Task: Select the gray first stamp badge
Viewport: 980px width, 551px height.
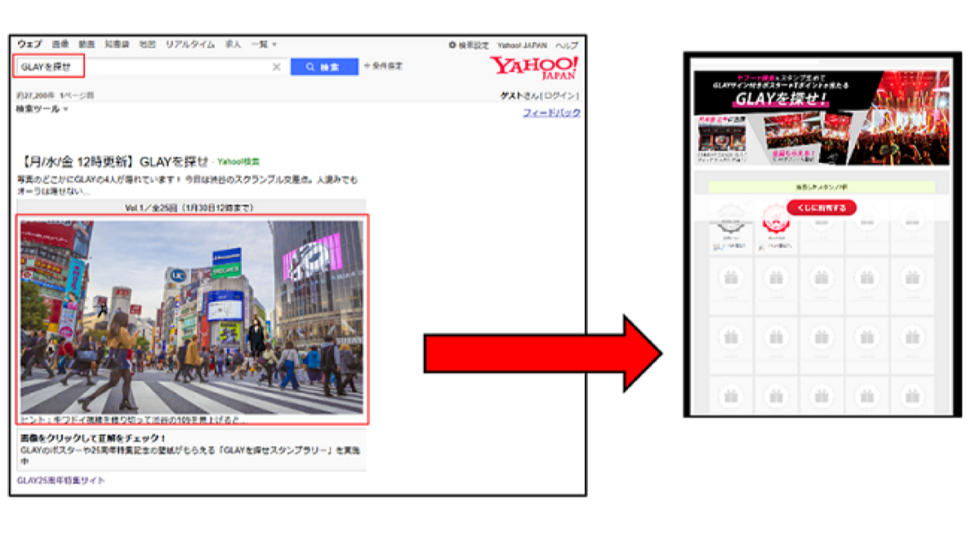Action: [730, 220]
